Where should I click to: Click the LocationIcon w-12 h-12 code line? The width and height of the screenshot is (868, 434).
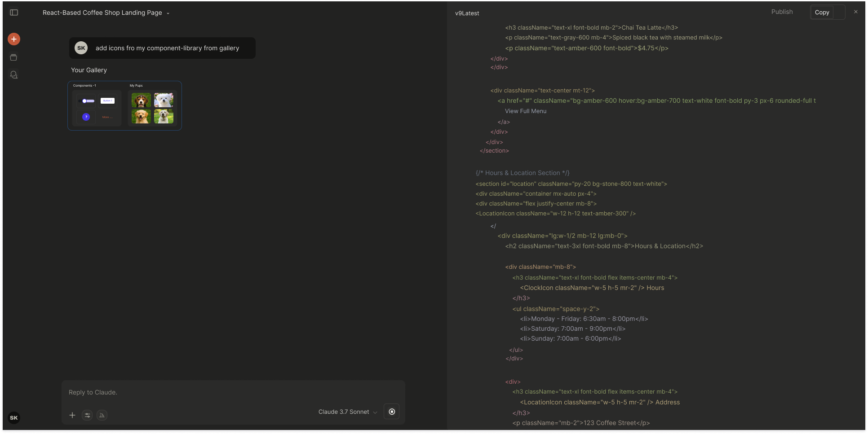[x=556, y=213]
